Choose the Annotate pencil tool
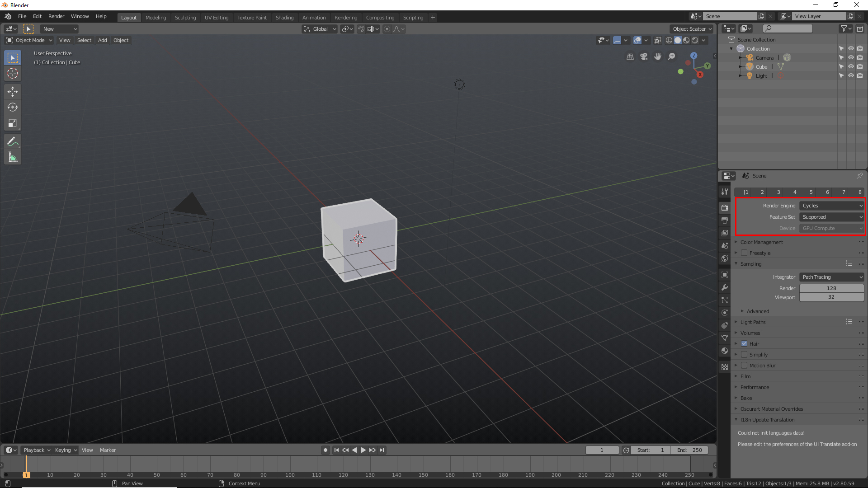 click(x=13, y=142)
